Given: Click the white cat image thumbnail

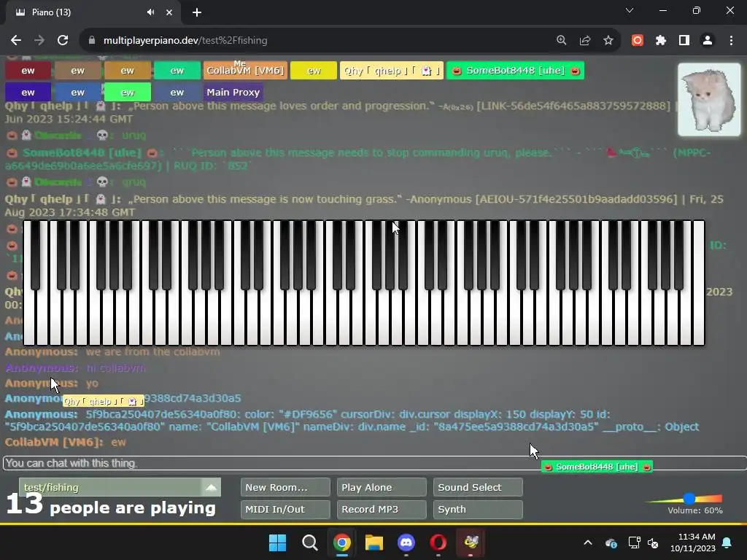Looking at the screenshot, I should tap(709, 99).
